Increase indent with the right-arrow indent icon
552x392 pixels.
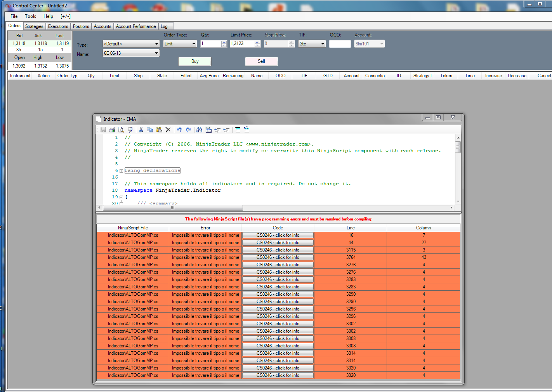(227, 130)
